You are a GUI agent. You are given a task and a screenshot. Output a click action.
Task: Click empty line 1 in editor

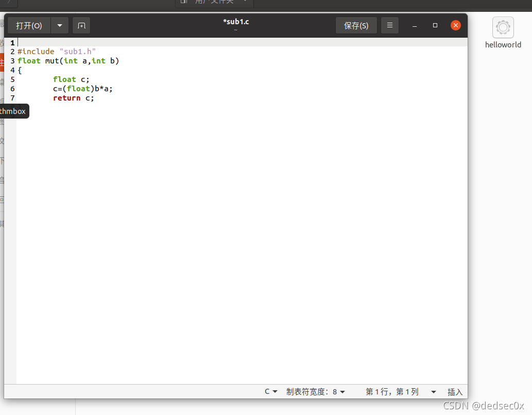[x=242, y=42]
